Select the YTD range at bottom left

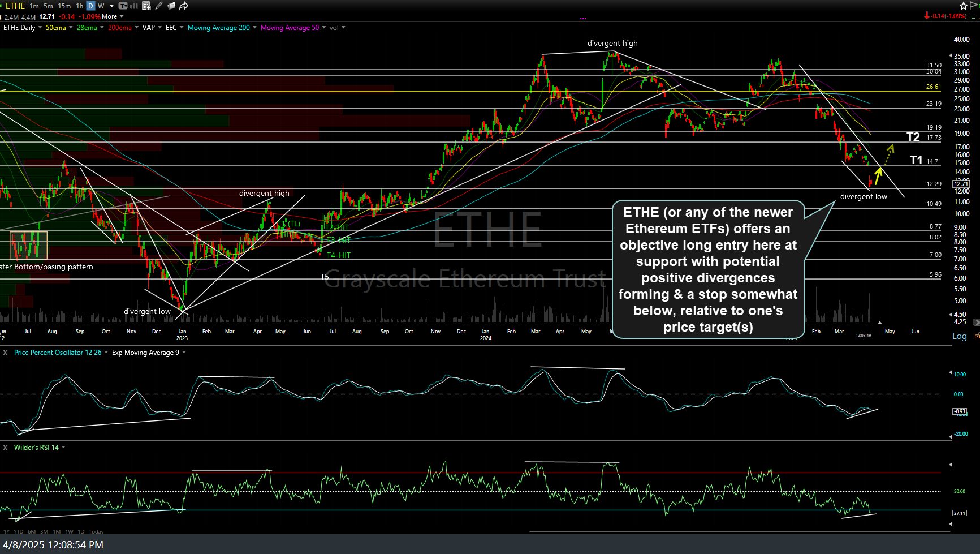pos(18,531)
